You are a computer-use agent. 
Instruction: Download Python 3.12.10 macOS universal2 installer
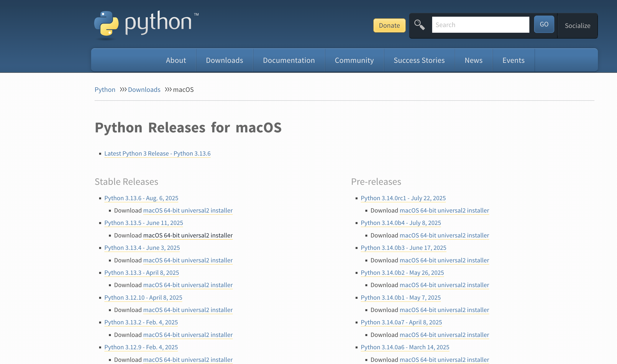pos(188,310)
